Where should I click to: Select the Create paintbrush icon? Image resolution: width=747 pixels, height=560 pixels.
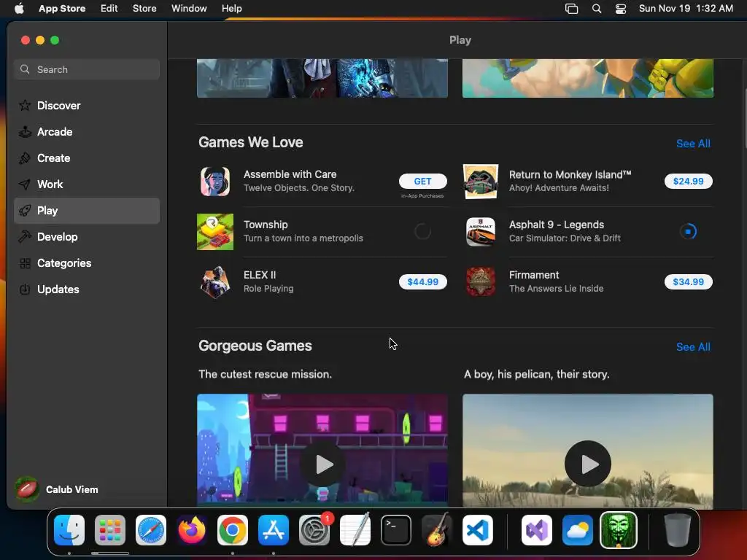25,158
